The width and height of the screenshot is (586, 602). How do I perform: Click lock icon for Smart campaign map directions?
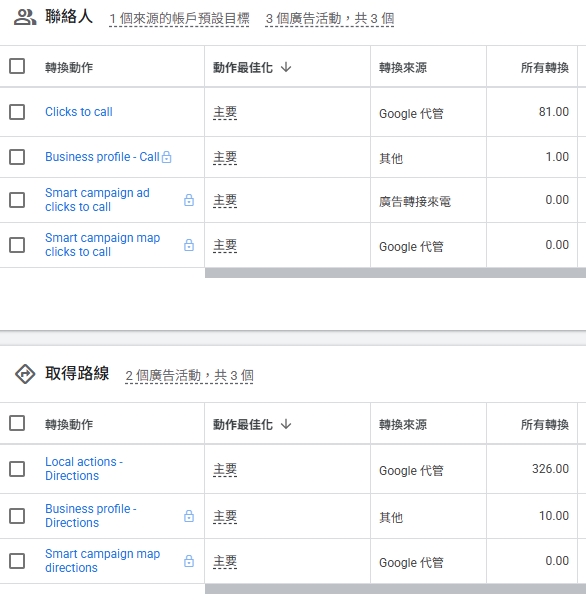[189, 561]
